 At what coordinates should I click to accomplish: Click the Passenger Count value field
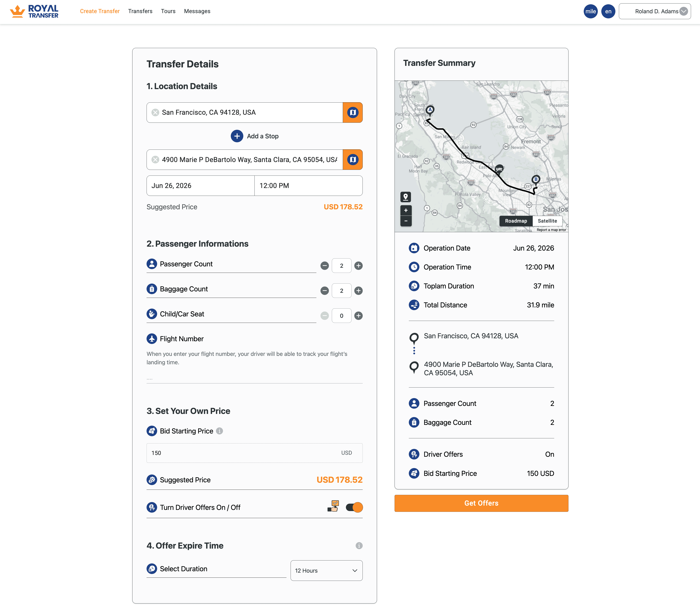click(341, 266)
